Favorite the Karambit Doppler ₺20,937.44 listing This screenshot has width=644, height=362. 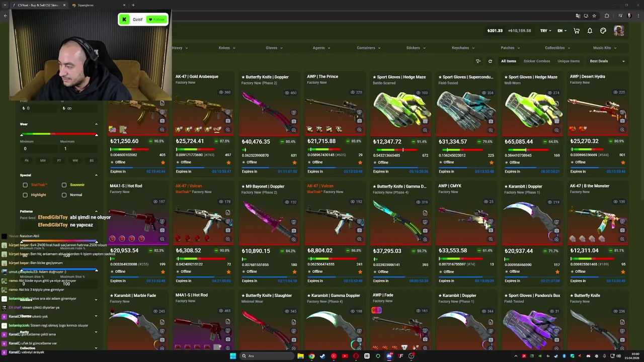tap(557, 272)
